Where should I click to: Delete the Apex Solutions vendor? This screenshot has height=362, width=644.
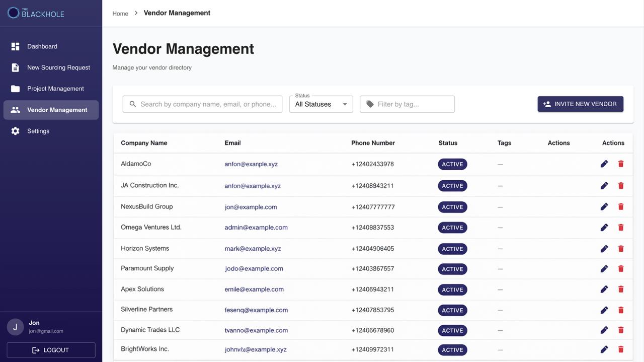point(621,289)
